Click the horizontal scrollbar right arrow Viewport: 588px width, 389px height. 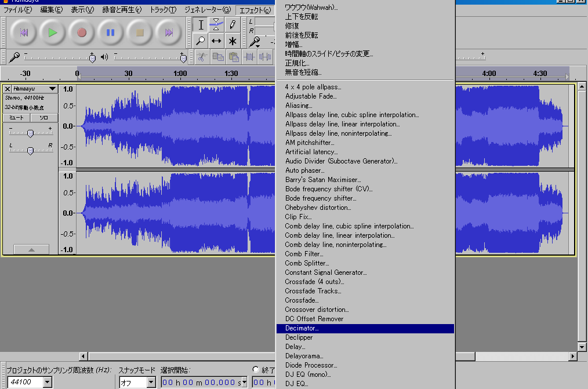point(572,356)
